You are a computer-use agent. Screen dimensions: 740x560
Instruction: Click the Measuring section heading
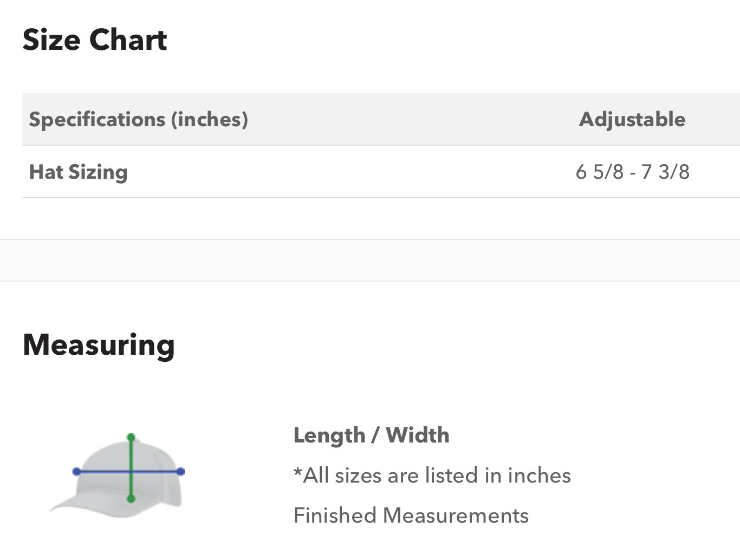point(99,344)
